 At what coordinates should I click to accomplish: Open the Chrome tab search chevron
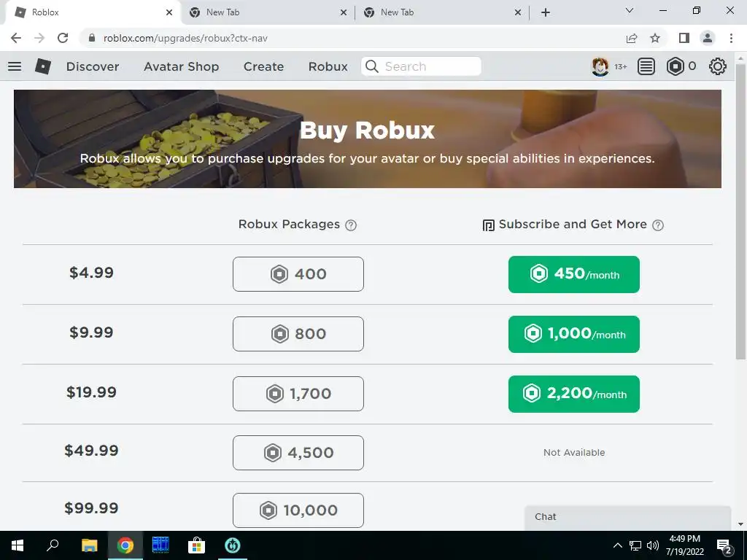tap(630, 10)
